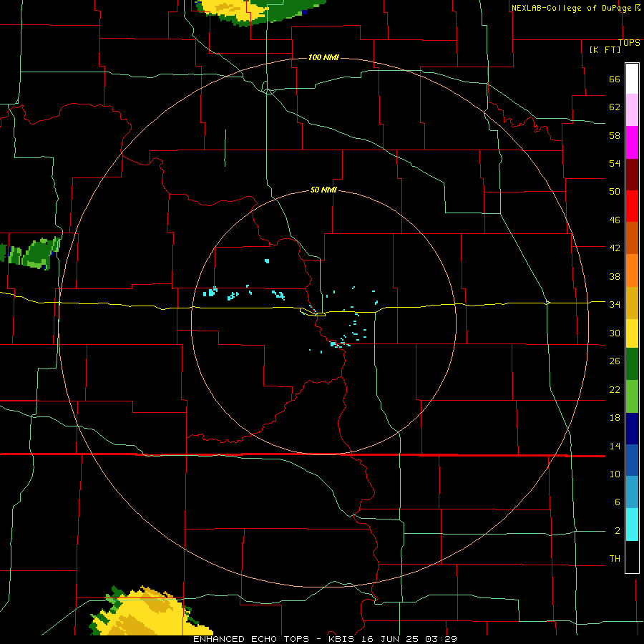Click the TH legend label
644x644 pixels.
(615, 559)
